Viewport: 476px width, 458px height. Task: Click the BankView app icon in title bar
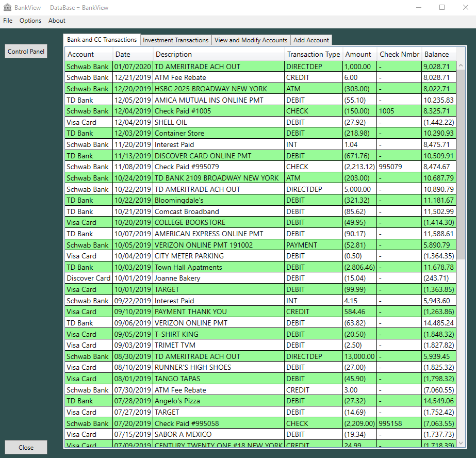pos(7,8)
